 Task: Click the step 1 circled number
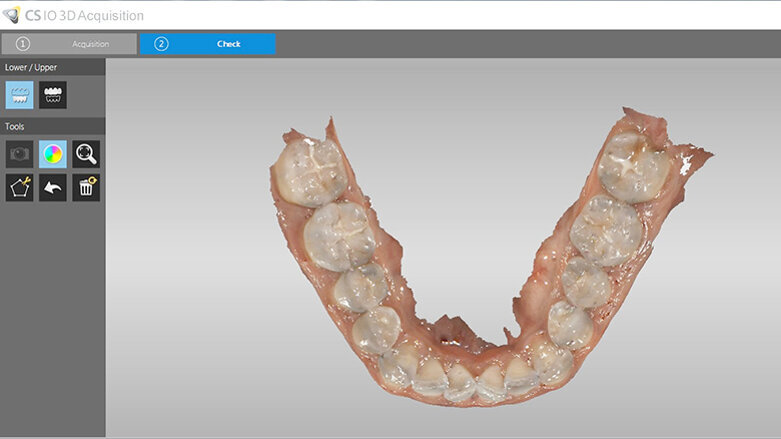click(23, 44)
